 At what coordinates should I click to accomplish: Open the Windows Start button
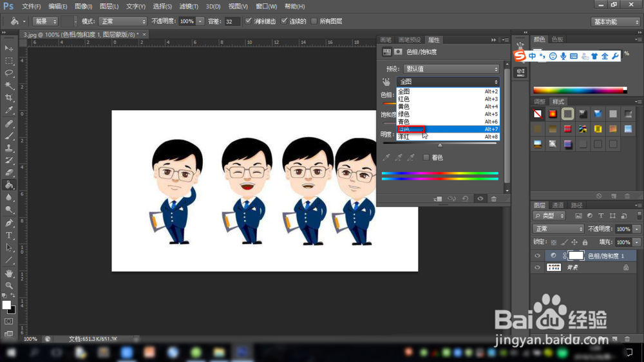(x=11, y=352)
